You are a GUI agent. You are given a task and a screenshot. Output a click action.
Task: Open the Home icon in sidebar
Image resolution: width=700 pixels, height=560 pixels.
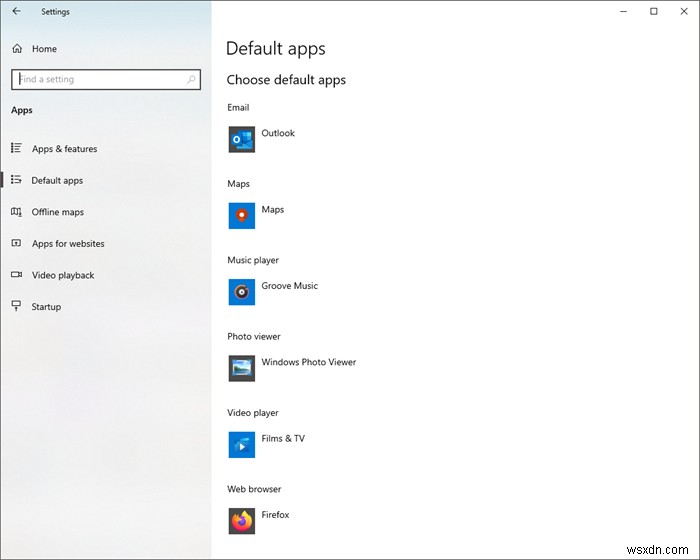(x=17, y=49)
